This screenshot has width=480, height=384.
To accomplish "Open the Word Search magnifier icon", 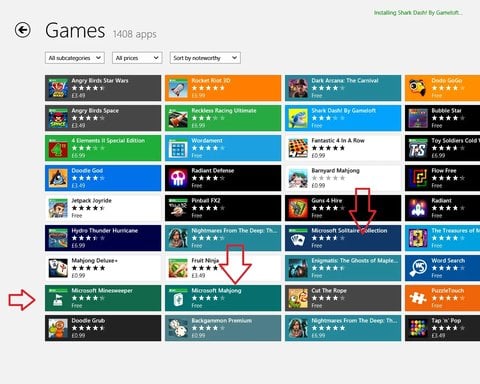I will (418, 268).
